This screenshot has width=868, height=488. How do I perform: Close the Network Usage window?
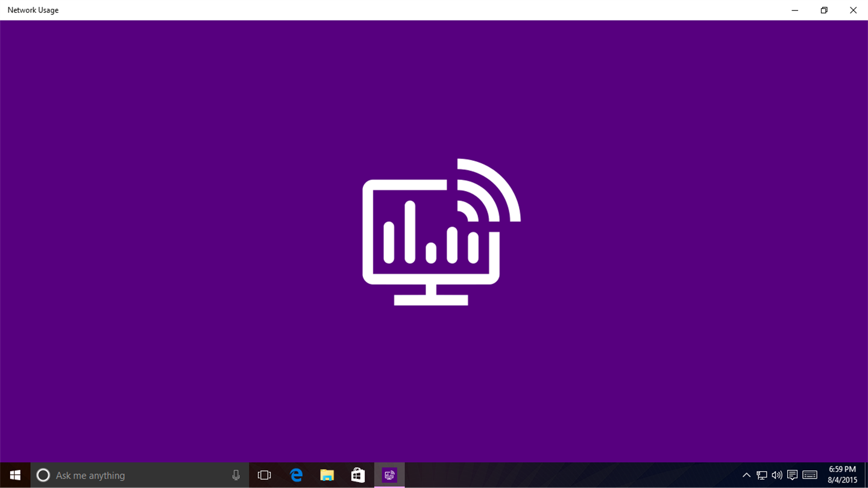(x=853, y=10)
